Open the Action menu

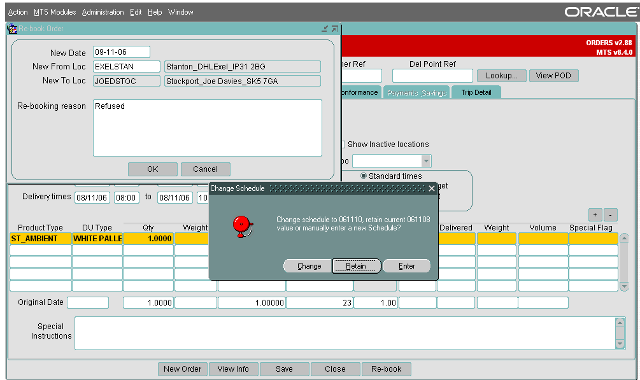coord(18,12)
